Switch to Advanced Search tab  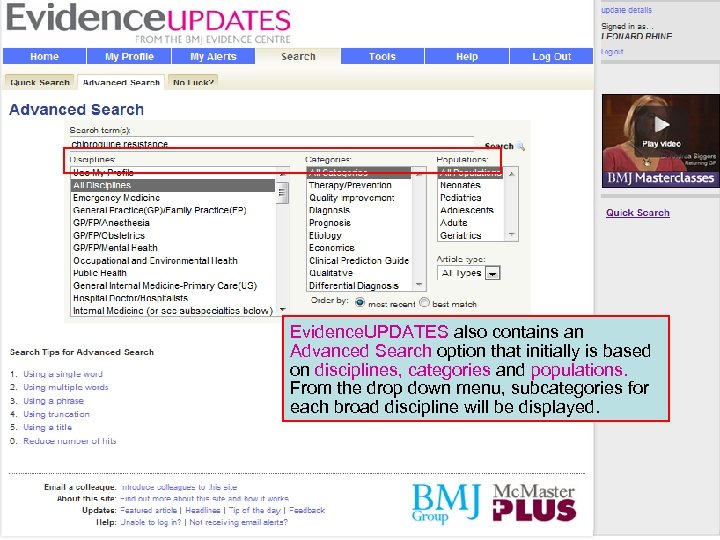click(x=121, y=82)
